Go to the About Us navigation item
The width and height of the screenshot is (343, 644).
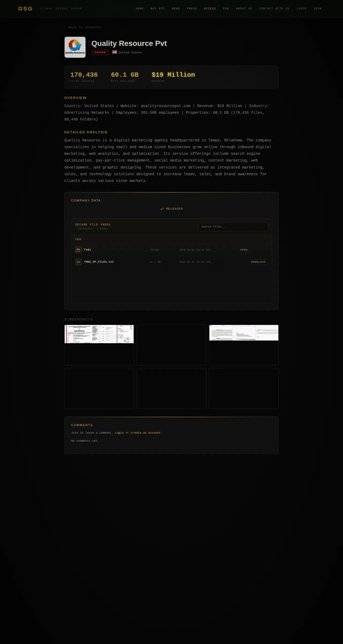click(x=244, y=9)
